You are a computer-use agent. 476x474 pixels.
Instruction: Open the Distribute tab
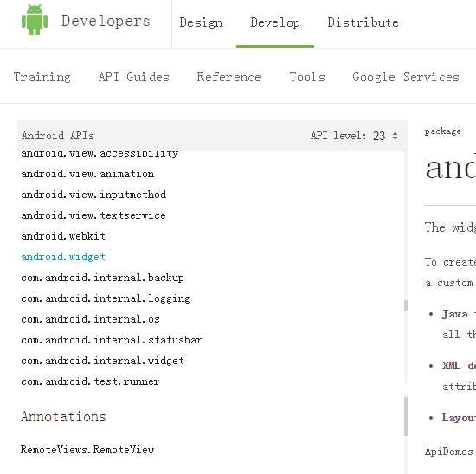pos(363,22)
